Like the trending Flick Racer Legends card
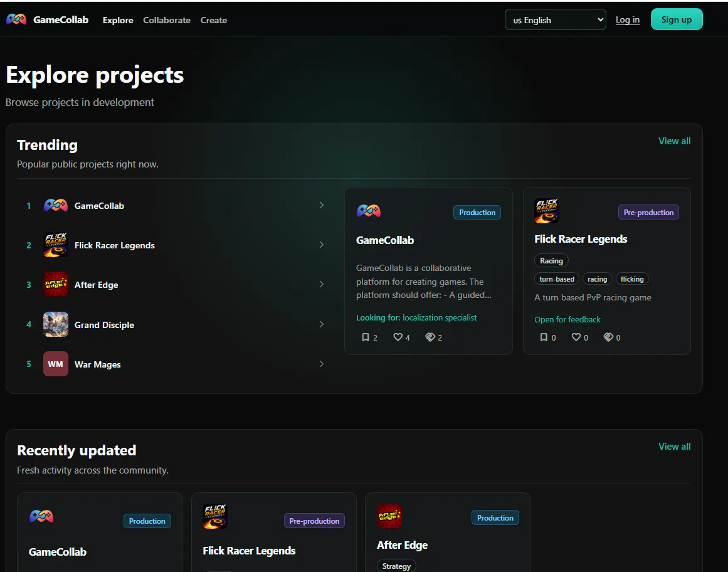Screen dimensions: 728x572 [x=576, y=337]
